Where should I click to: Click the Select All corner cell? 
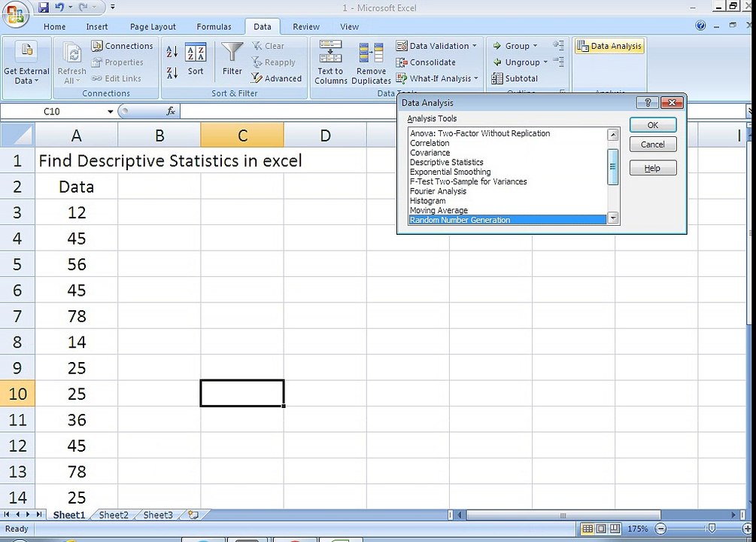[17, 135]
